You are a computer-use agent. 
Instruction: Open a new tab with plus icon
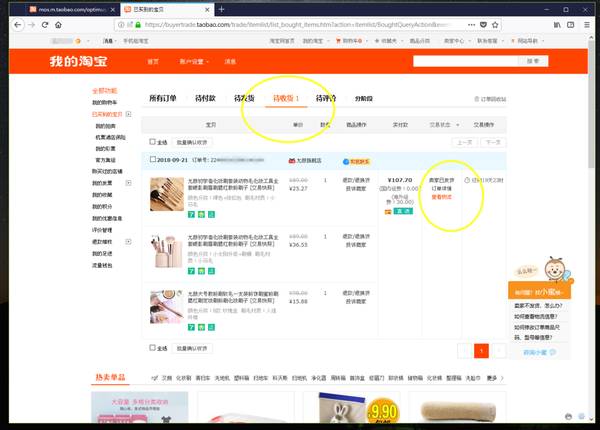(221, 10)
